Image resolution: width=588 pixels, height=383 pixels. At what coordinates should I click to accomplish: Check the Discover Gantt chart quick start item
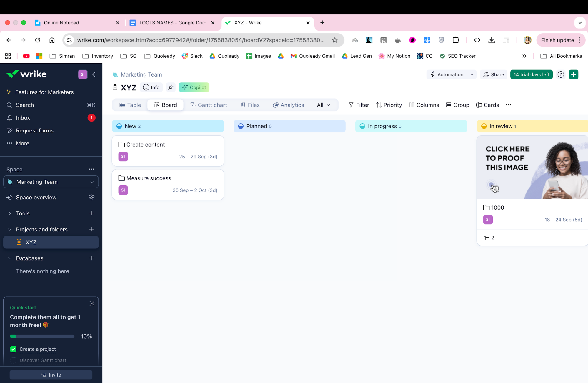[x=13, y=360]
